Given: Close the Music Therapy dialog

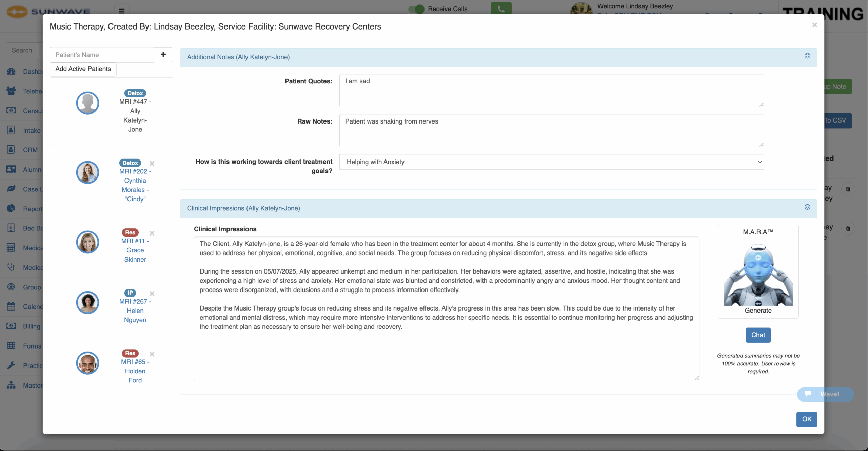Looking at the screenshot, I should click(814, 25).
